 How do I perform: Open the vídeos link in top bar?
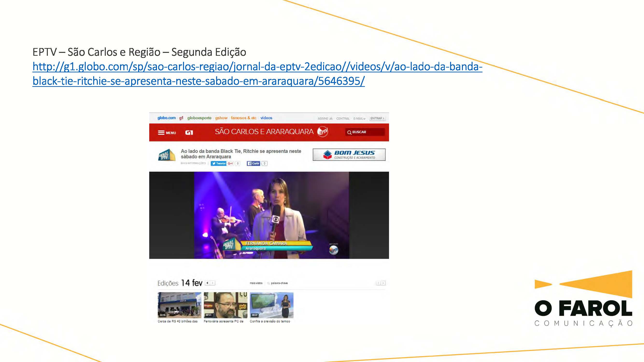(x=266, y=118)
